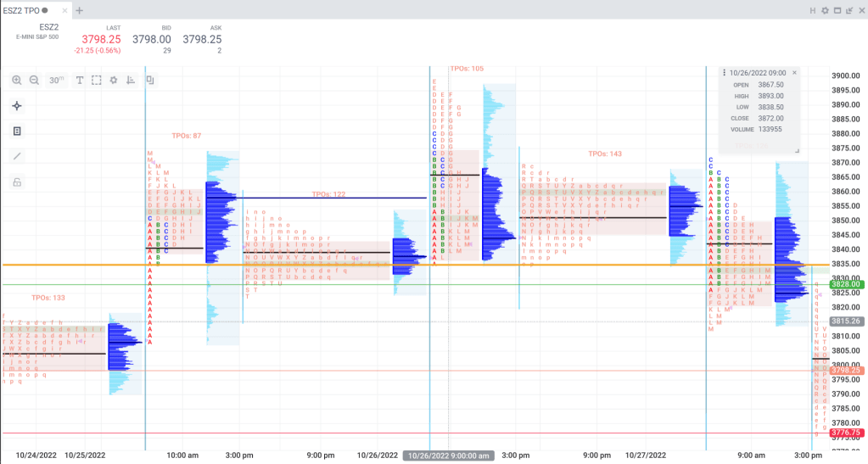This screenshot has width=868, height=464.
Task: Click the overlapping squares layout icon
Action: 150,80
